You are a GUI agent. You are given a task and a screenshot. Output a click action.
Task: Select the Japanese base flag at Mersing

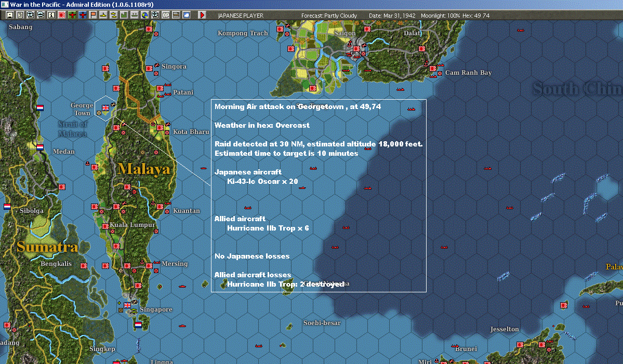click(149, 265)
